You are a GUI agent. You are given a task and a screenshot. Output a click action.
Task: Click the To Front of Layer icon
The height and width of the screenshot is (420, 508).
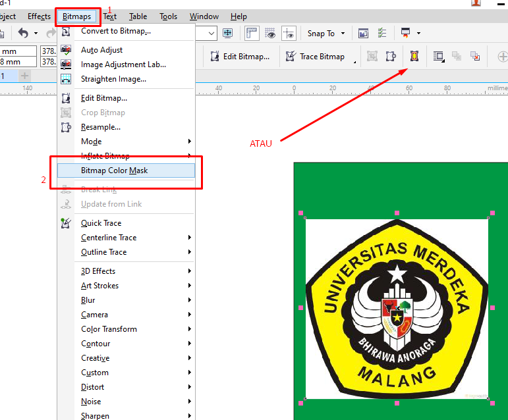[x=457, y=57]
